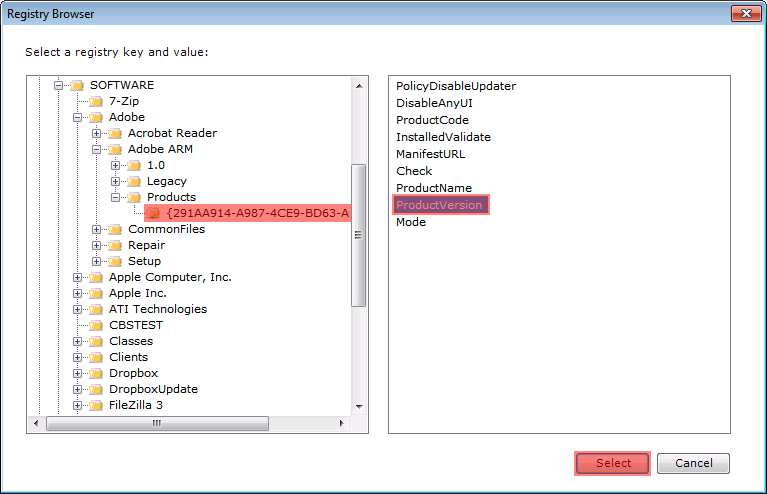767x494 pixels.
Task: Click the {291AA914 key folder icon
Action: [154, 213]
